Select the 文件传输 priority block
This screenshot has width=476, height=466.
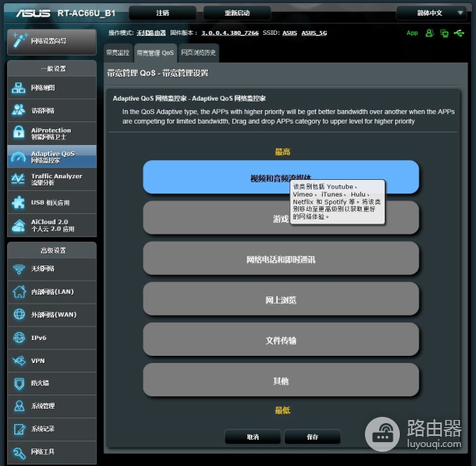(x=281, y=340)
